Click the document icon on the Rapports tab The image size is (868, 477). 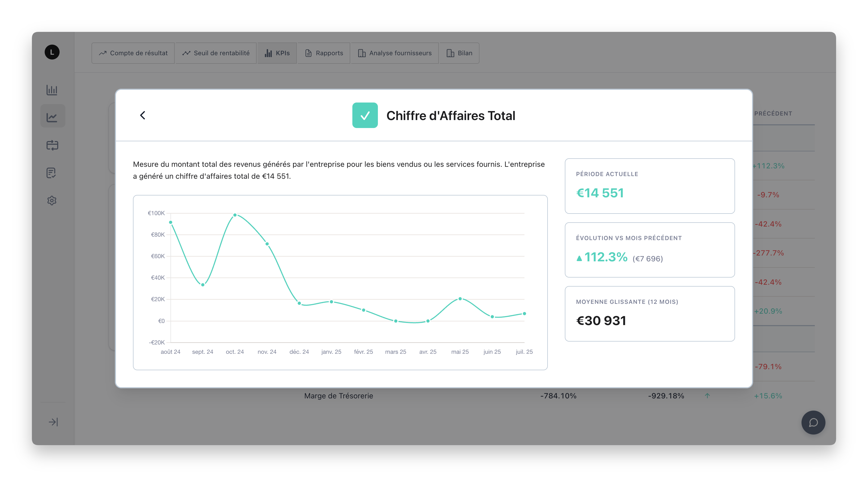pyautogui.click(x=308, y=53)
